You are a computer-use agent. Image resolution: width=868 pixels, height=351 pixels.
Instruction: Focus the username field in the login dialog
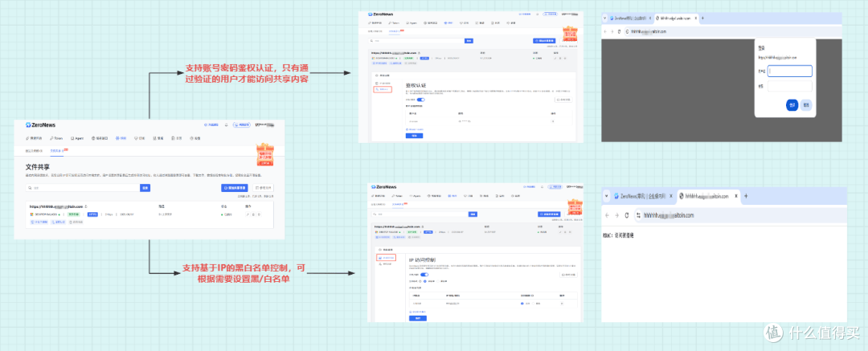tap(790, 71)
